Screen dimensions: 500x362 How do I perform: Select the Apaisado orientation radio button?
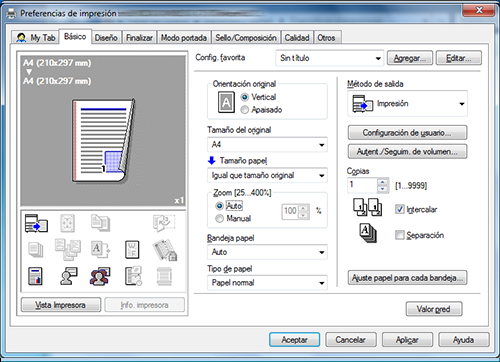pos(245,110)
